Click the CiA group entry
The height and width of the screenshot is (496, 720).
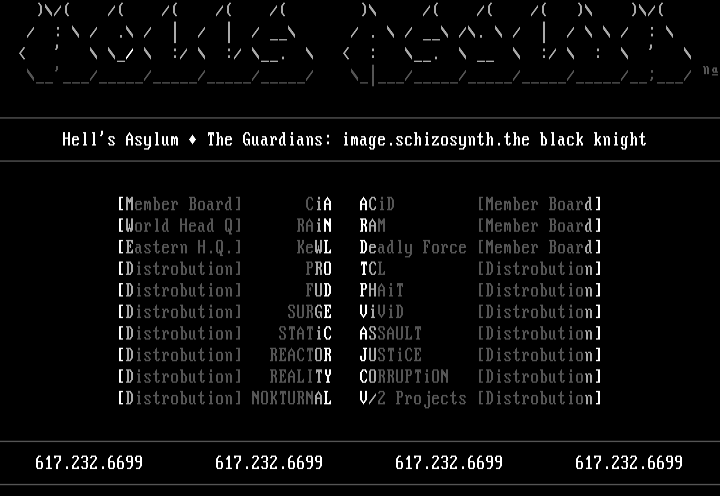(318, 205)
